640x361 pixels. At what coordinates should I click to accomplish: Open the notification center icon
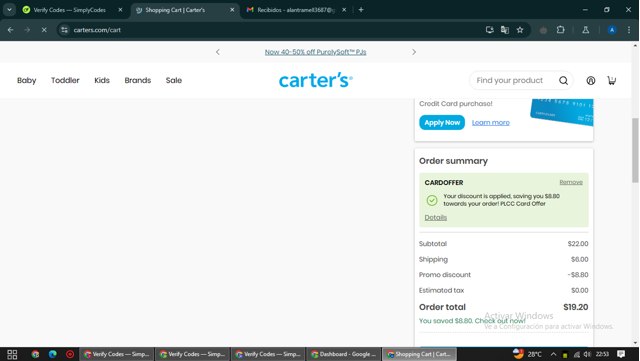(x=621, y=354)
